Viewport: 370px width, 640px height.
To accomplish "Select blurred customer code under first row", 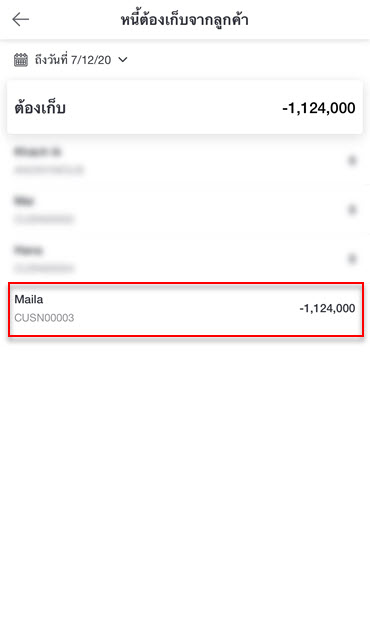I will 49,170.
